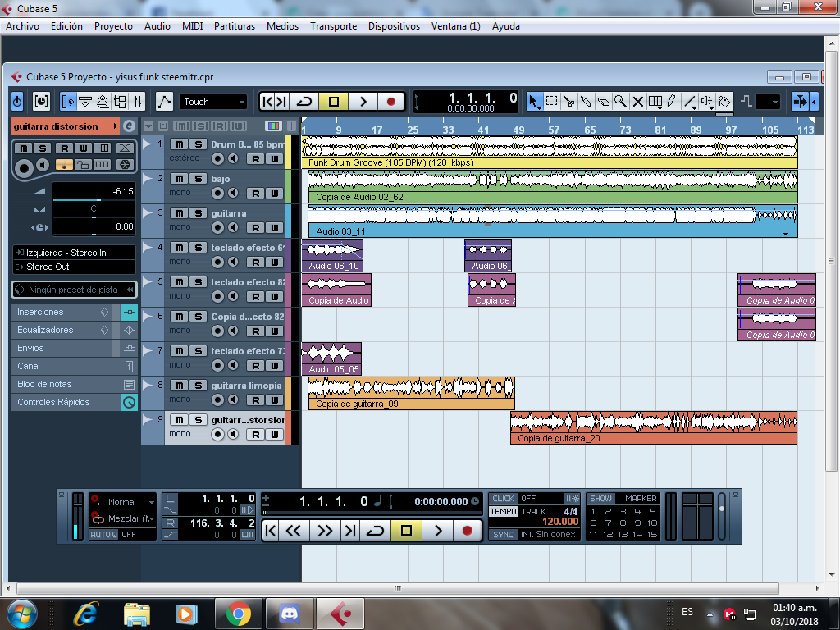
Task: Fast forward in the bottom transport panel
Action: [x=325, y=531]
